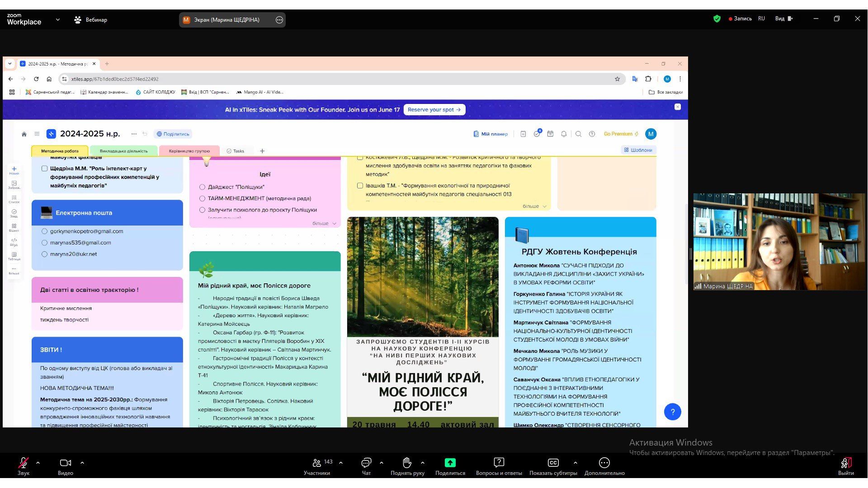Viewport: 868px width, 488px height.
Task: Open Zoom chat panel
Action: point(366,466)
